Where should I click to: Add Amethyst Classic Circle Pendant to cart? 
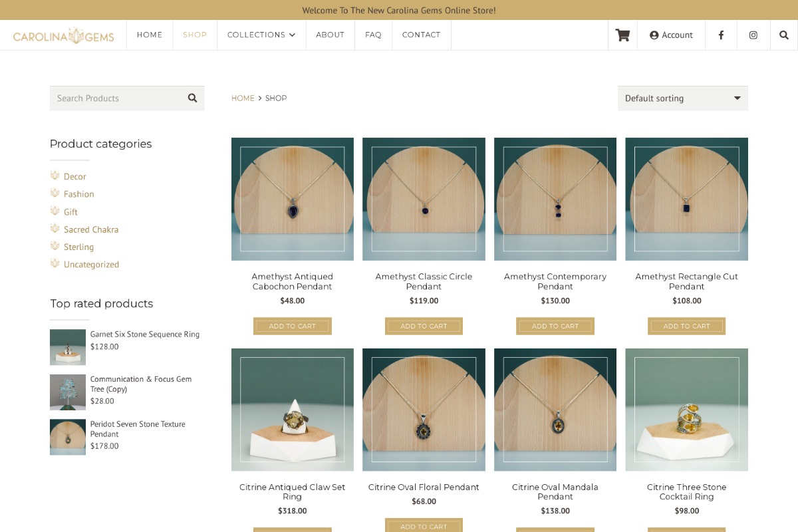pyautogui.click(x=424, y=326)
